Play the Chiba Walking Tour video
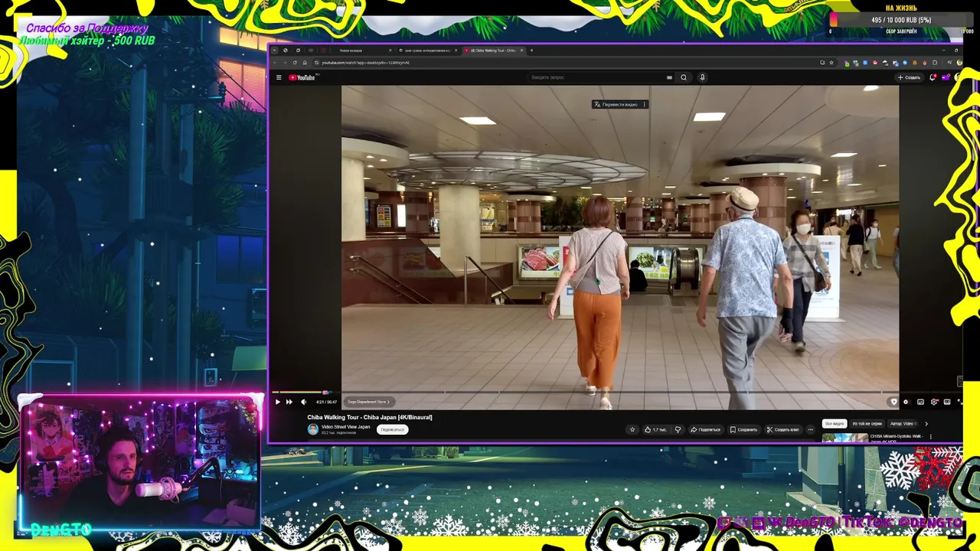The width and height of the screenshot is (980, 551). [278, 402]
